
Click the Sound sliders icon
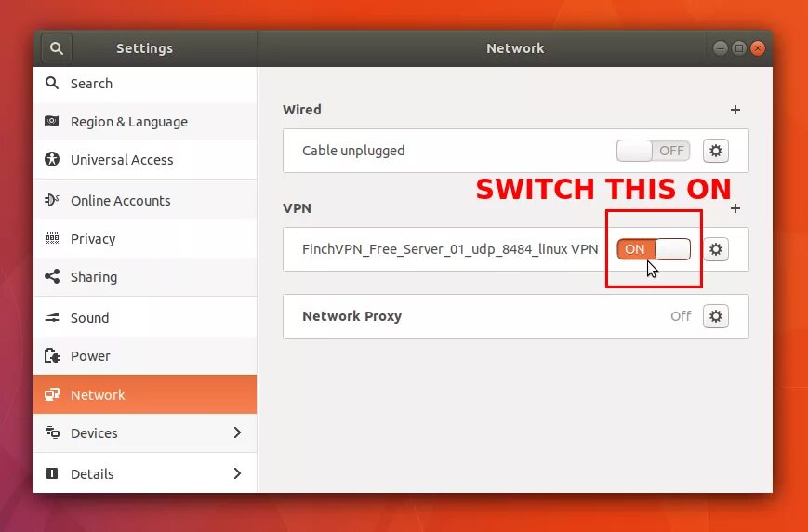(52, 317)
